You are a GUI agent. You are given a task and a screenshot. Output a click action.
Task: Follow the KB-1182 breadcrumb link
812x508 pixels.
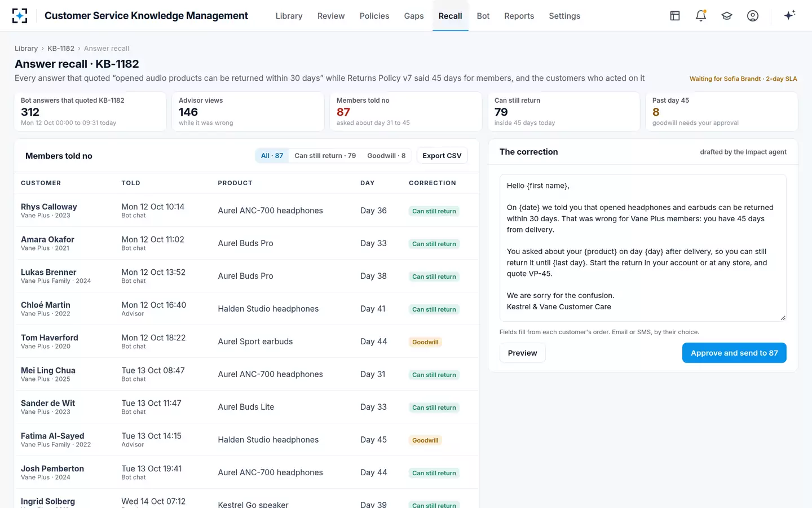coord(61,49)
